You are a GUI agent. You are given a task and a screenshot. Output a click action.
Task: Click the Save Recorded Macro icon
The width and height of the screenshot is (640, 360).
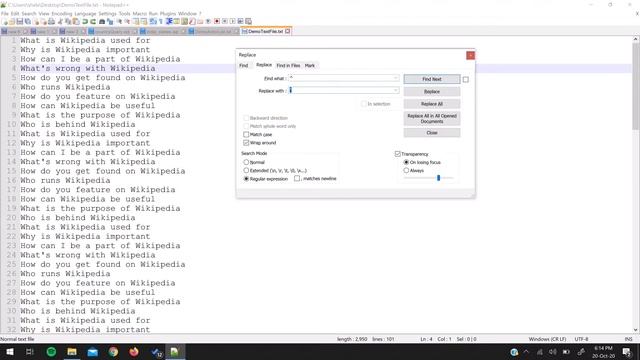[248, 21]
